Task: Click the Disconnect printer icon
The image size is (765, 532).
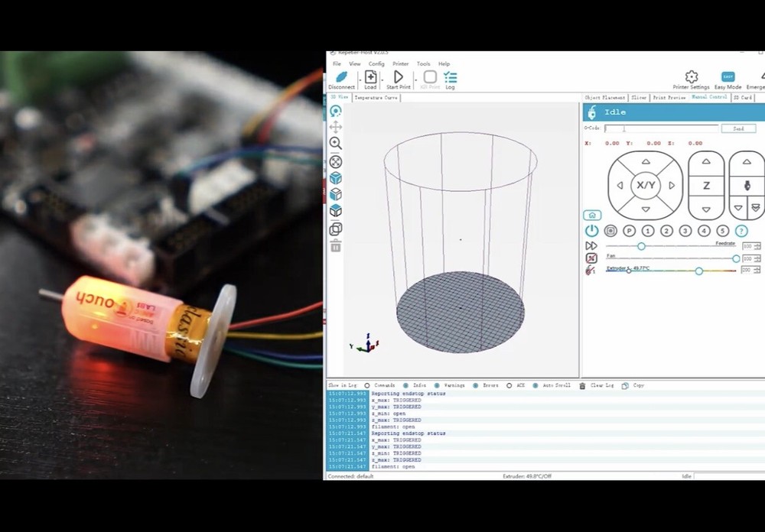Action: click(341, 77)
